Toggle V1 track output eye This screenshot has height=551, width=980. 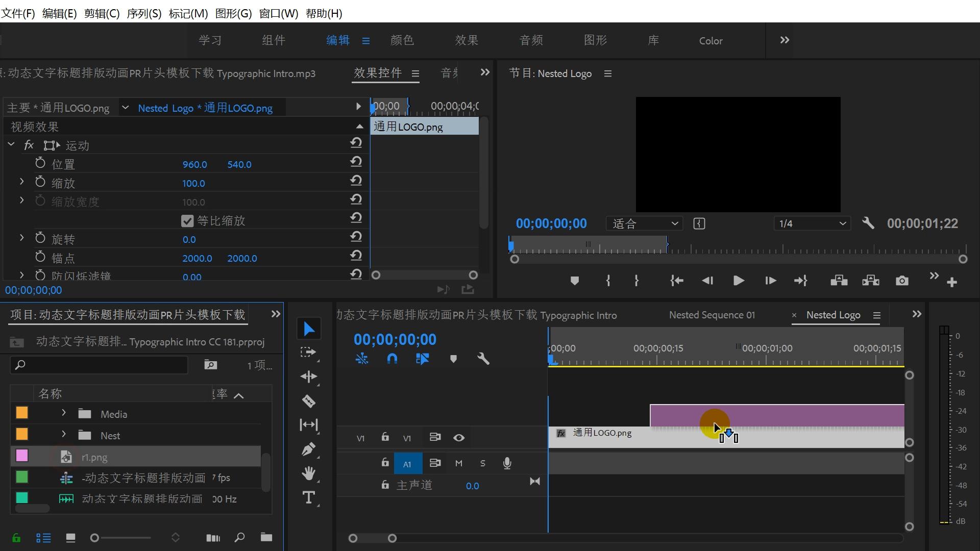pyautogui.click(x=459, y=438)
